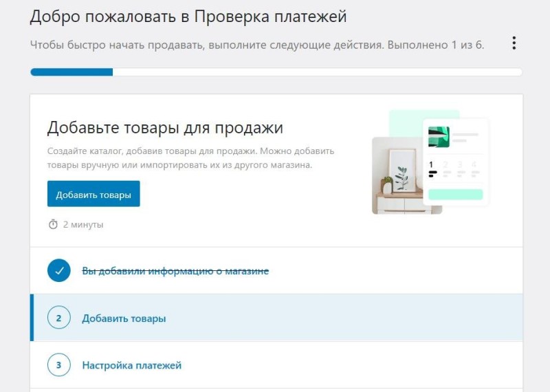
Task: Click the 'Выполнено 1 из 6' status text
Action: [x=436, y=45]
